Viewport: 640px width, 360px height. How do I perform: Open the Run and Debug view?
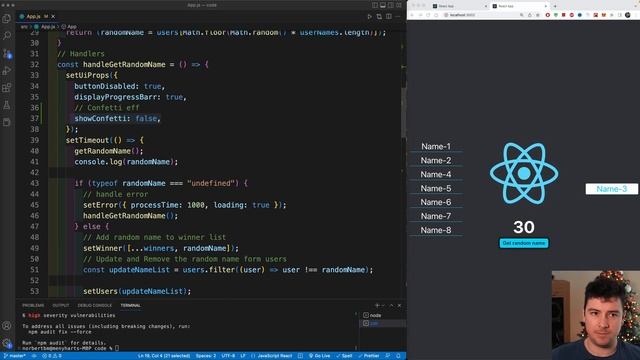tap(7, 71)
